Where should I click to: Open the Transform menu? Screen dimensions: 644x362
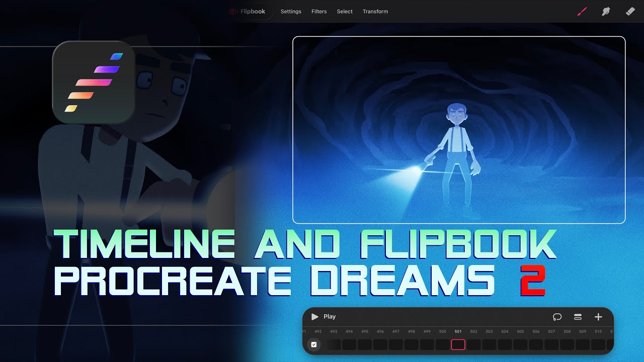point(375,12)
